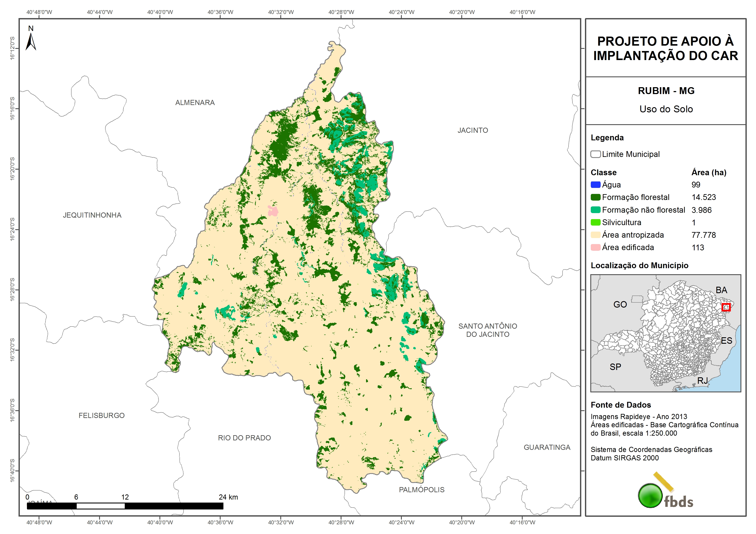The height and width of the screenshot is (534, 756).
Task: Click the Limite Municipal legend symbol
Action: 595,154
